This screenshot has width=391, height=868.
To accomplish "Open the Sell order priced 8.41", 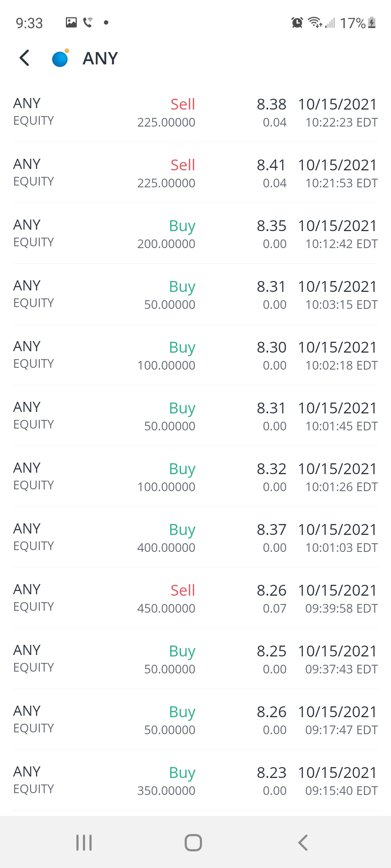I will (x=195, y=173).
